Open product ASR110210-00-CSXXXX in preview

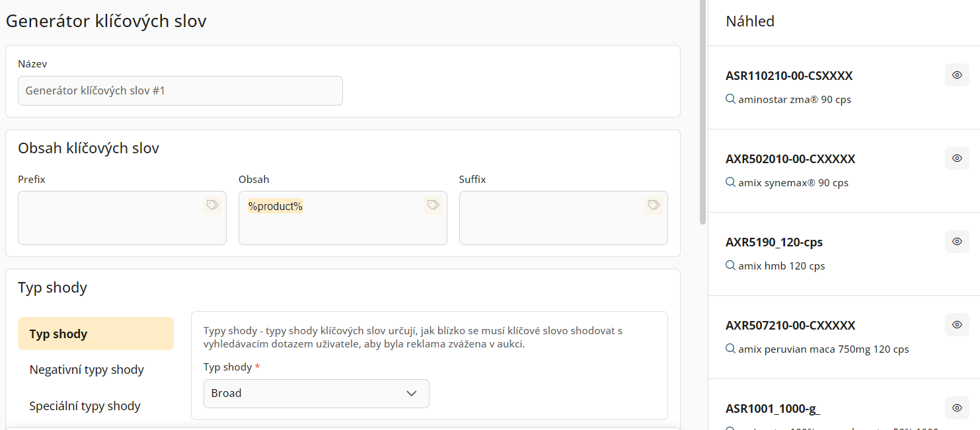789,76
